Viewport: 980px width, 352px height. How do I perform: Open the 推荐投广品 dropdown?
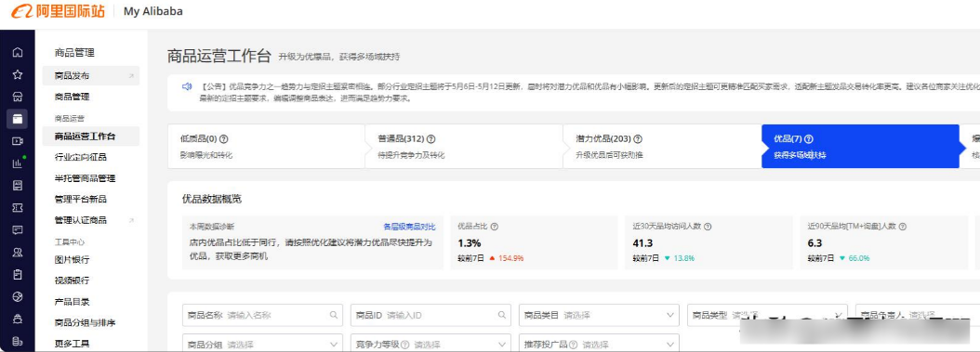[x=599, y=345]
